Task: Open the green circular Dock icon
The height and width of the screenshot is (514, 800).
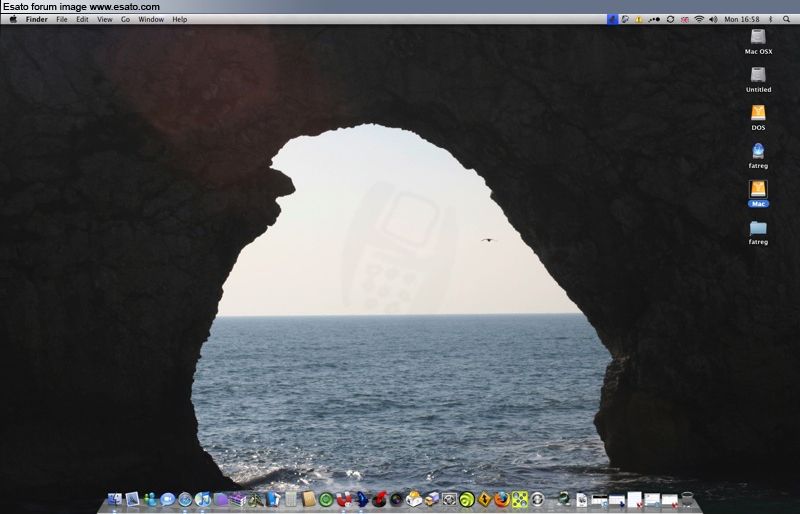Action: (326, 499)
